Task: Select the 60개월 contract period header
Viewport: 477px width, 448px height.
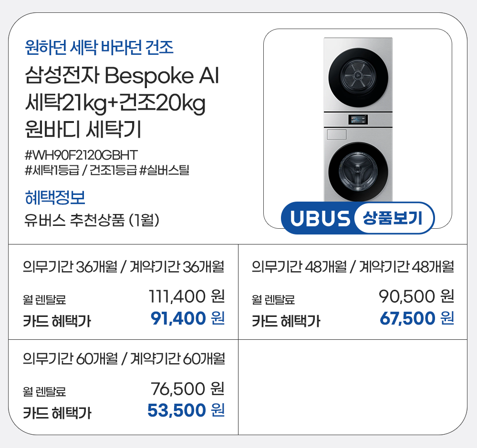Action: (x=124, y=358)
